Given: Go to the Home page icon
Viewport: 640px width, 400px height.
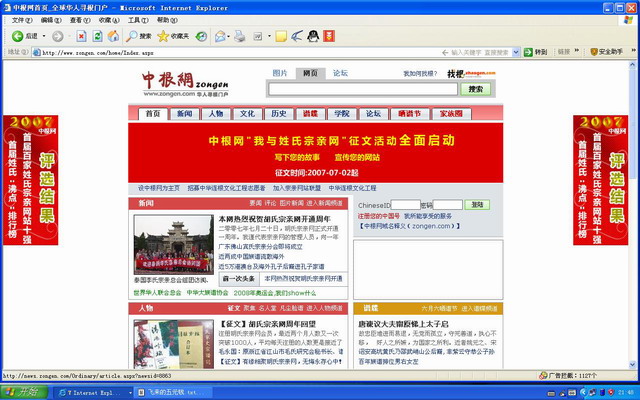Looking at the screenshot, I should point(113,36).
